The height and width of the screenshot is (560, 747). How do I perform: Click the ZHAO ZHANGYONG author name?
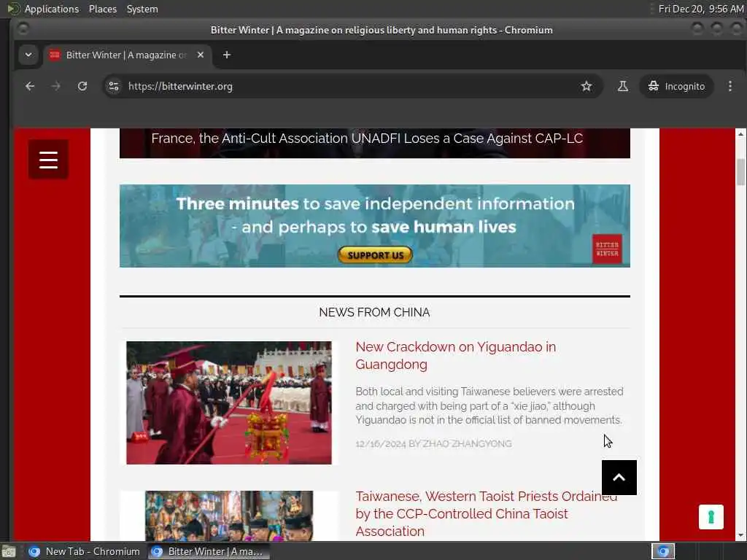tap(467, 444)
